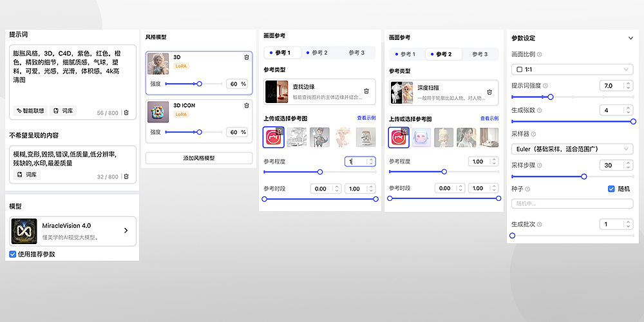Screen dimensions: 644x322
Task: Toggle 使用推荐参数 checkbox
Action: pos(13,254)
